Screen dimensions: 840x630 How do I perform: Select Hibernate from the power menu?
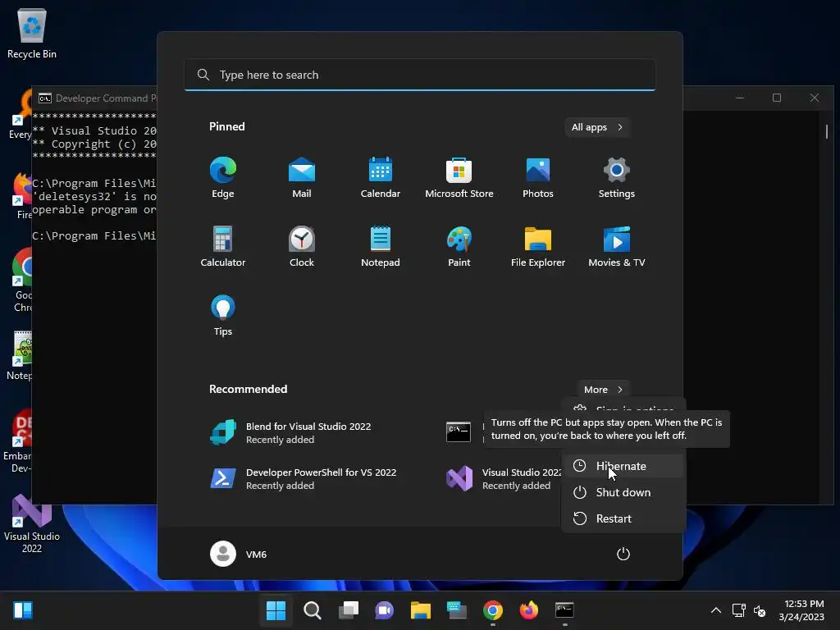(x=623, y=466)
